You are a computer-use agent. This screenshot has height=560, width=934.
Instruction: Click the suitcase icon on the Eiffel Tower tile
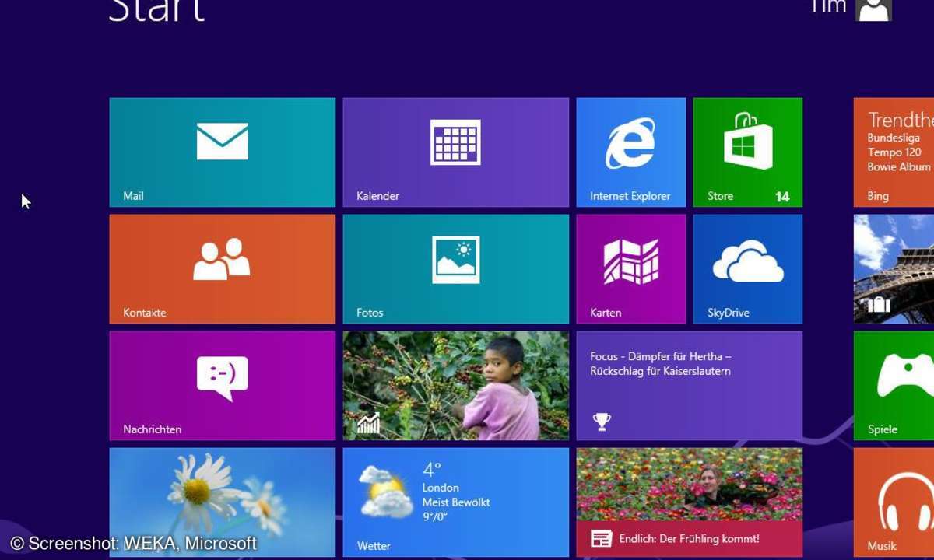(x=879, y=304)
